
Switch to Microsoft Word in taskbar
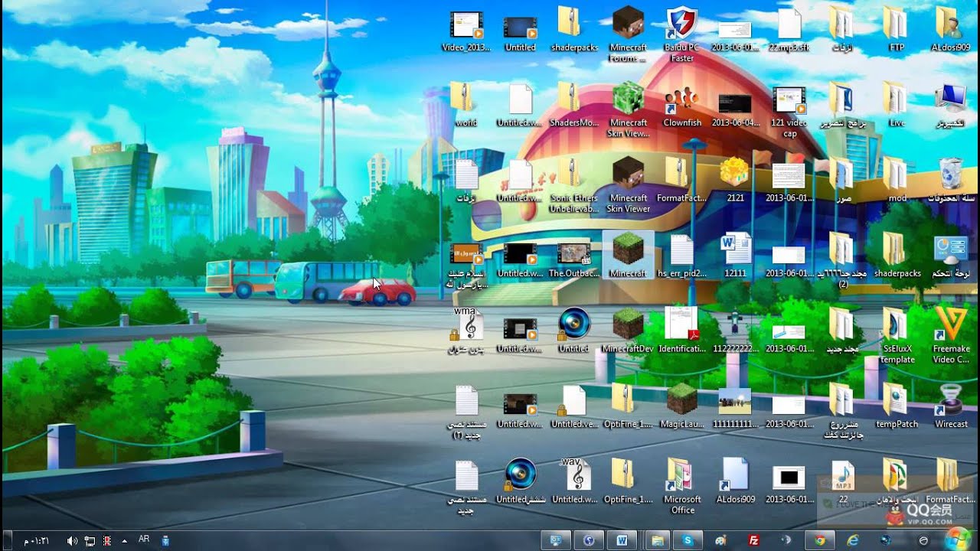click(x=622, y=540)
